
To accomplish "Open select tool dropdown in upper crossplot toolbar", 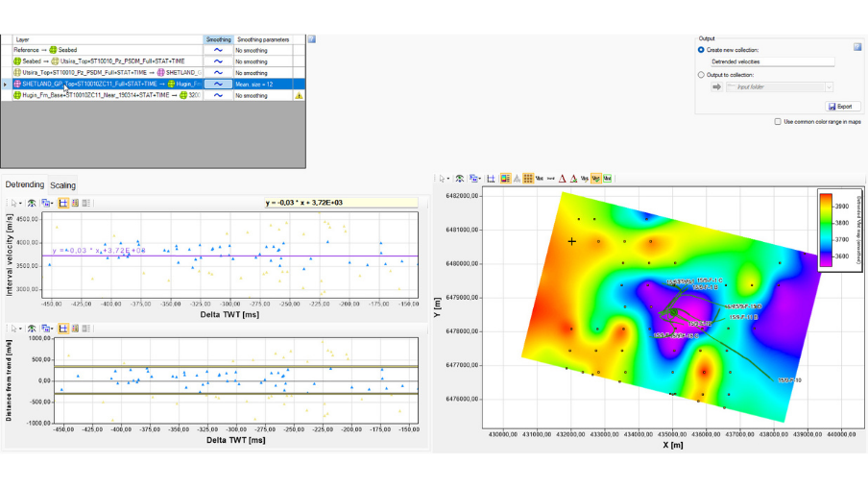I will pyautogui.click(x=20, y=204).
